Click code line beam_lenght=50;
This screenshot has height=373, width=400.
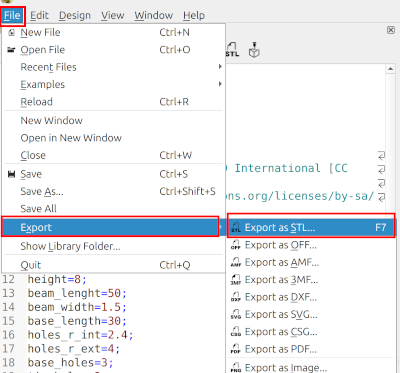pyautogui.click(x=77, y=293)
